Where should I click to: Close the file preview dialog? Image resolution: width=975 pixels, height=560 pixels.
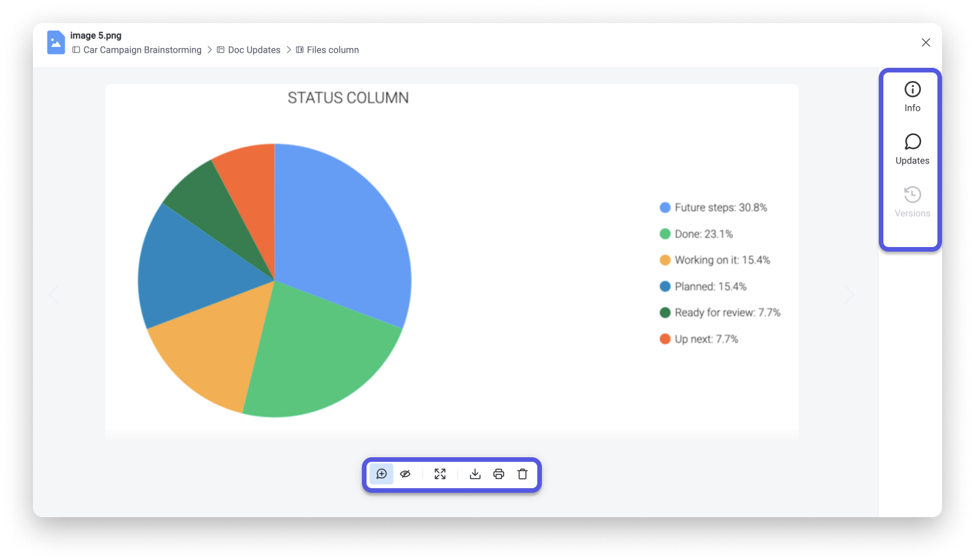click(x=926, y=42)
